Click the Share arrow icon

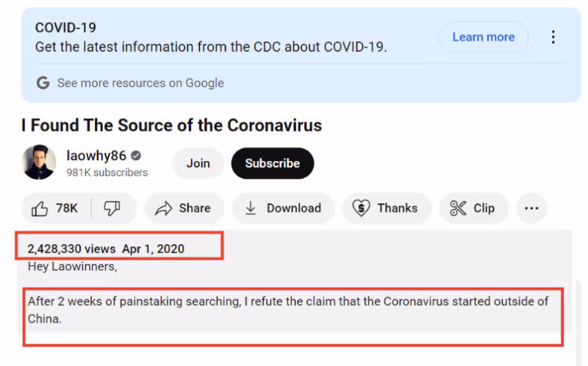pyautogui.click(x=163, y=209)
